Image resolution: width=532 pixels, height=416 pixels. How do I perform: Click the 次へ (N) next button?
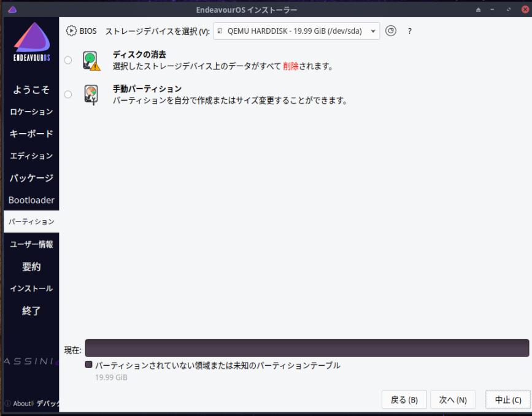pyautogui.click(x=453, y=399)
